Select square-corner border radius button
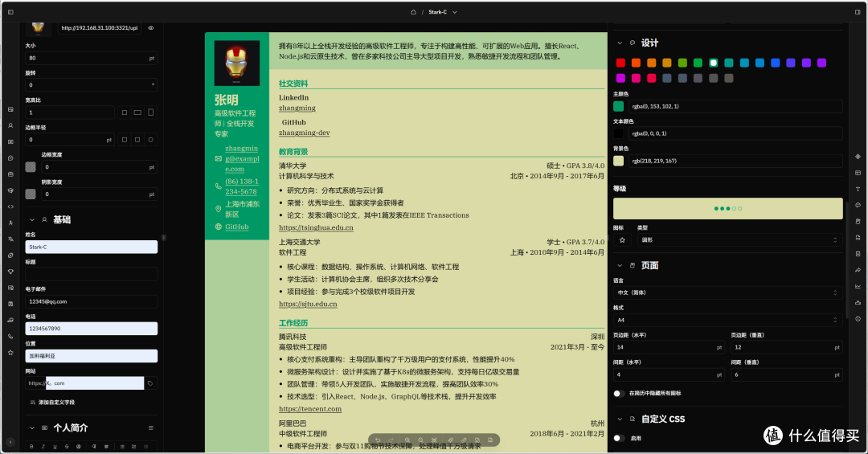 pos(125,140)
